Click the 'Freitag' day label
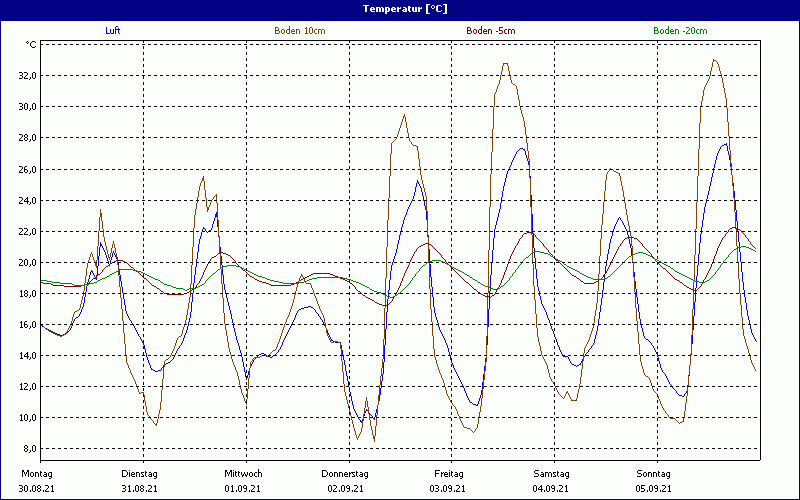Image resolution: width=800 pixels, height=500 pixels. tap(449, 474)
